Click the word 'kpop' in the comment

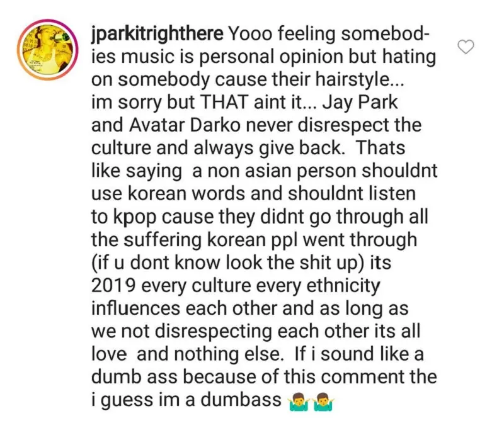(134, 218)
